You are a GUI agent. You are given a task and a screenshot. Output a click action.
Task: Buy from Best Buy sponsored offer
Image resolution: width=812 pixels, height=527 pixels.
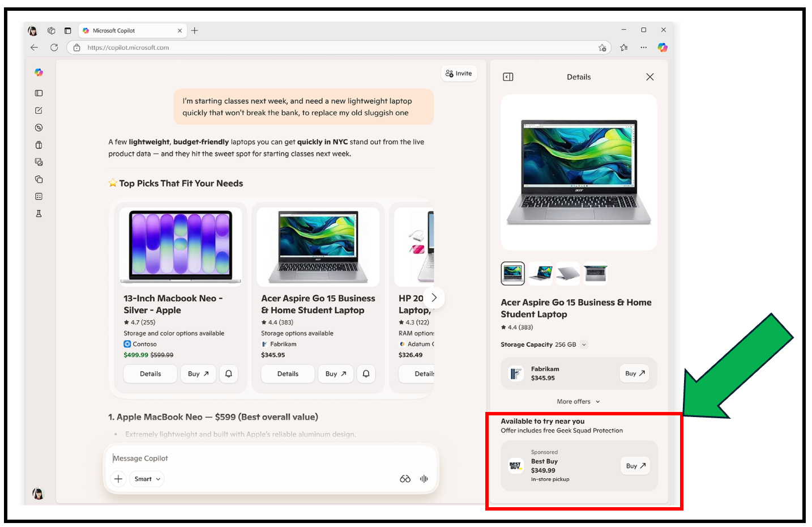click(635, 466)
